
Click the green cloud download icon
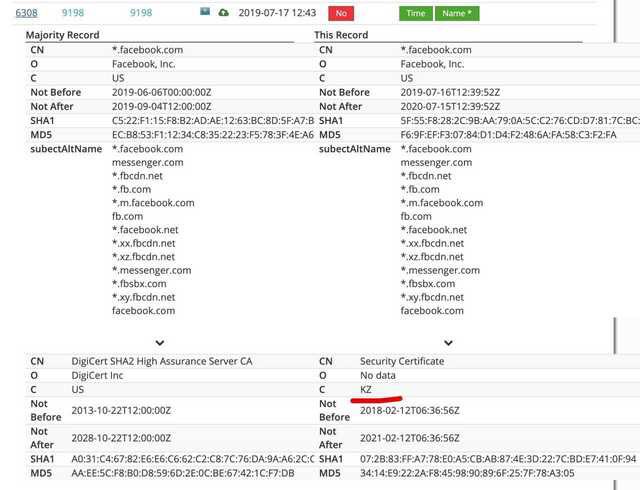coord(223,13)
